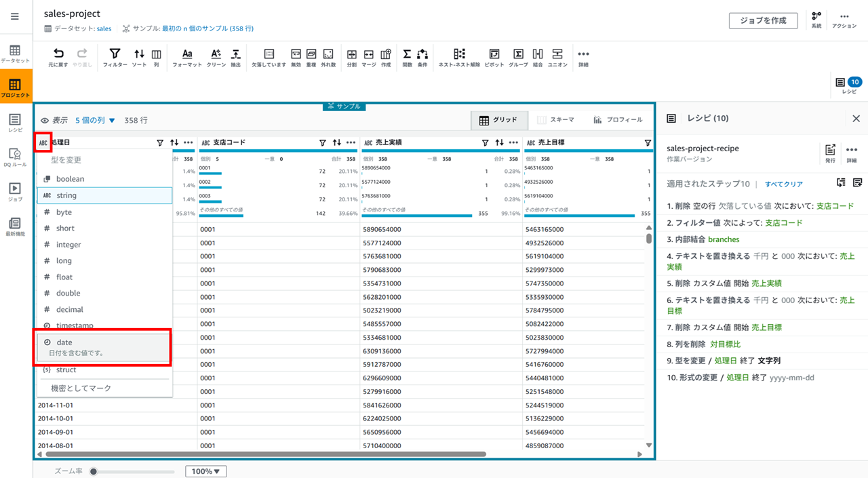Switch to the Profile (プロフィール) view tab

click(618, 120)
